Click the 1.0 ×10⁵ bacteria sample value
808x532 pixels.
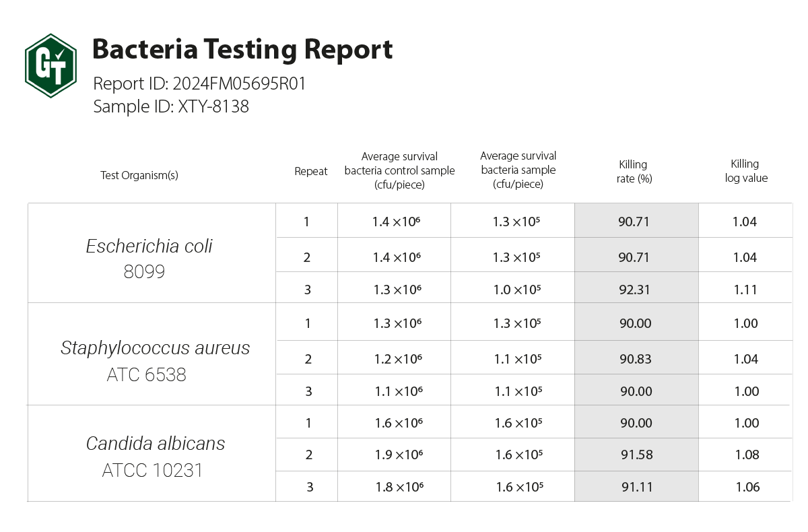[x=516, y=290]
